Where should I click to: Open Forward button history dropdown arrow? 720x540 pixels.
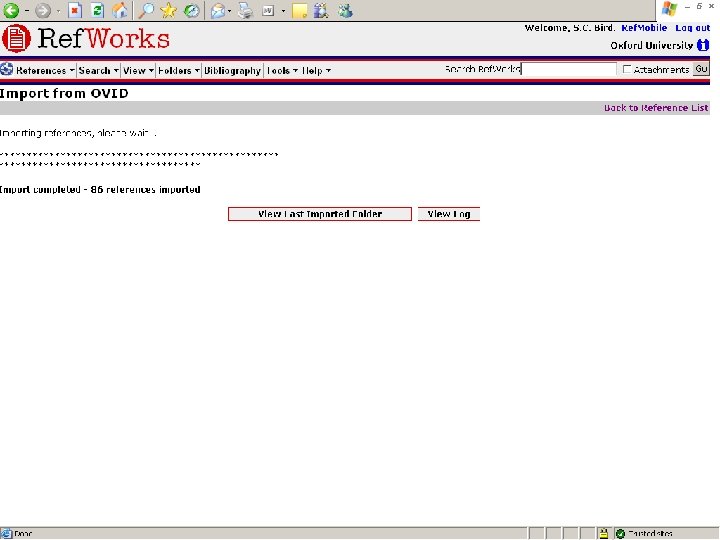pos(58,11)
